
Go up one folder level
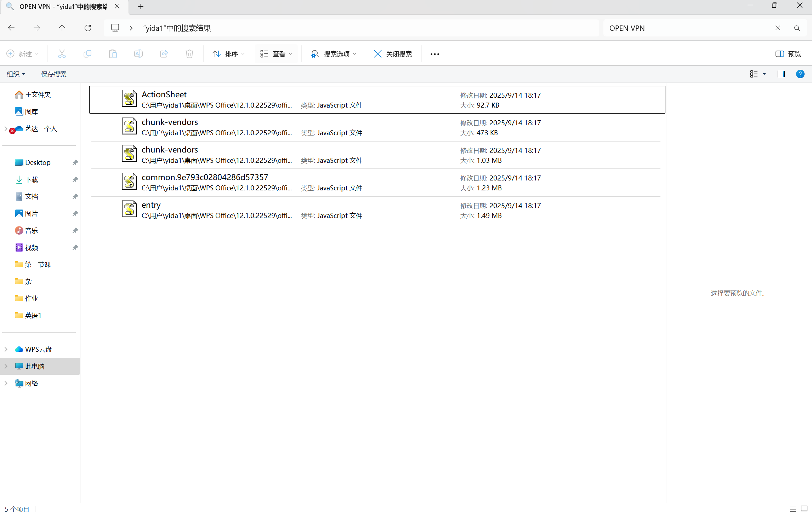62,28
